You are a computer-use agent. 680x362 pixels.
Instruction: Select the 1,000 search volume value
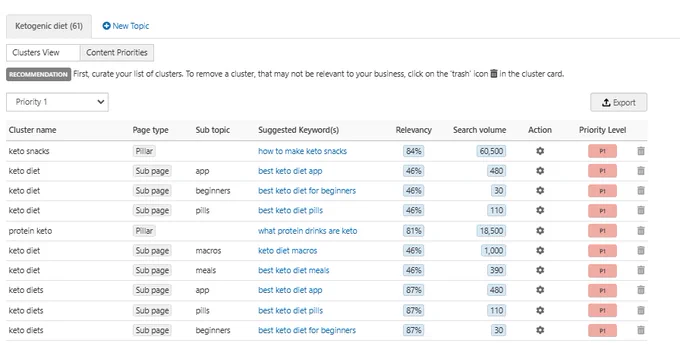pyautogui.click(x=494, y=250)
